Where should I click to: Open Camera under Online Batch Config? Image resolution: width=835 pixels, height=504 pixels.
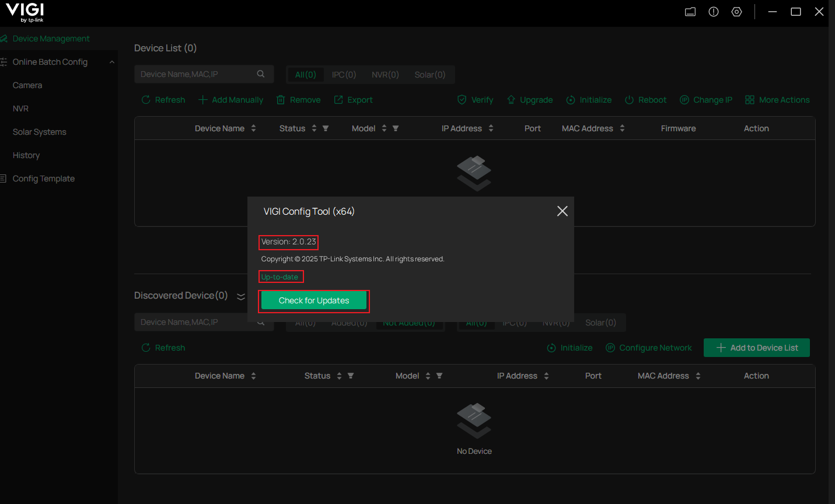(x=27, y=85)
